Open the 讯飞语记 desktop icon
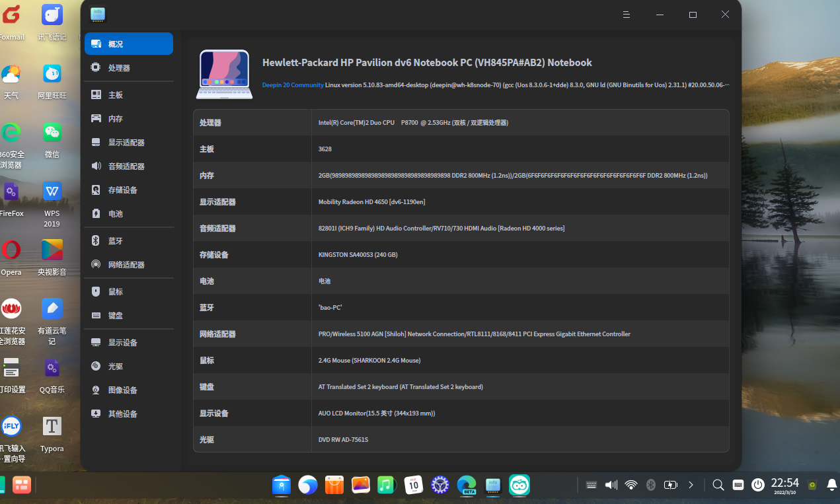This screenshot has height=504, width=840. (52, 22)
